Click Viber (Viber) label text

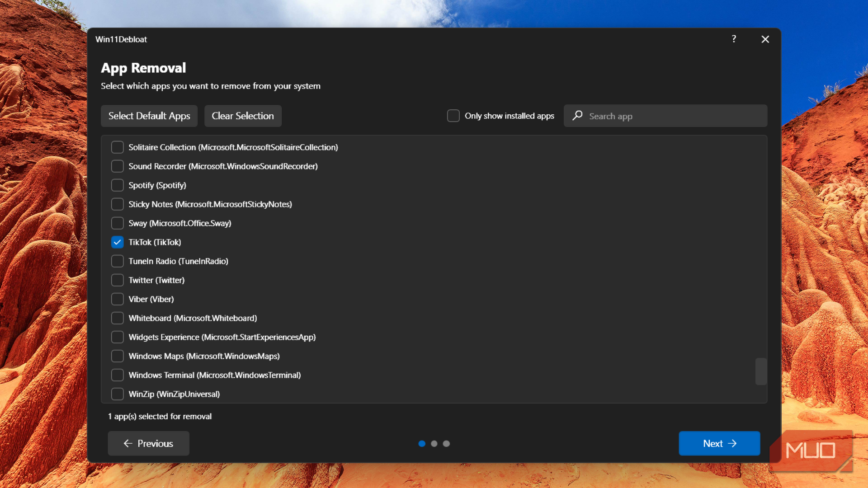pos(151,299)
